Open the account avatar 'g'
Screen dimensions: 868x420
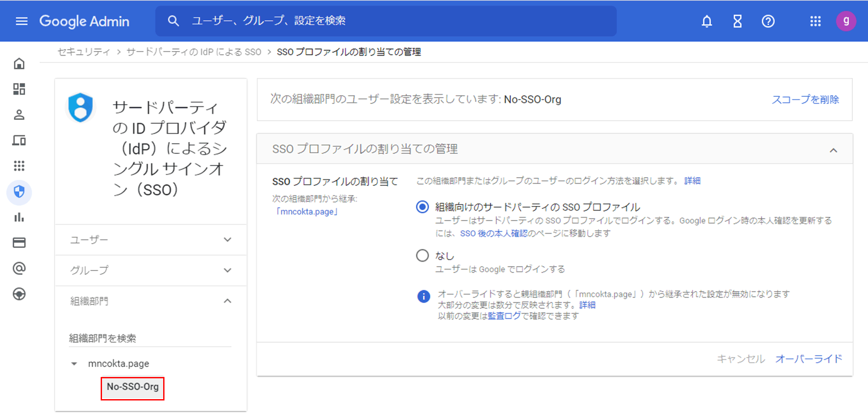pos(846,21)
